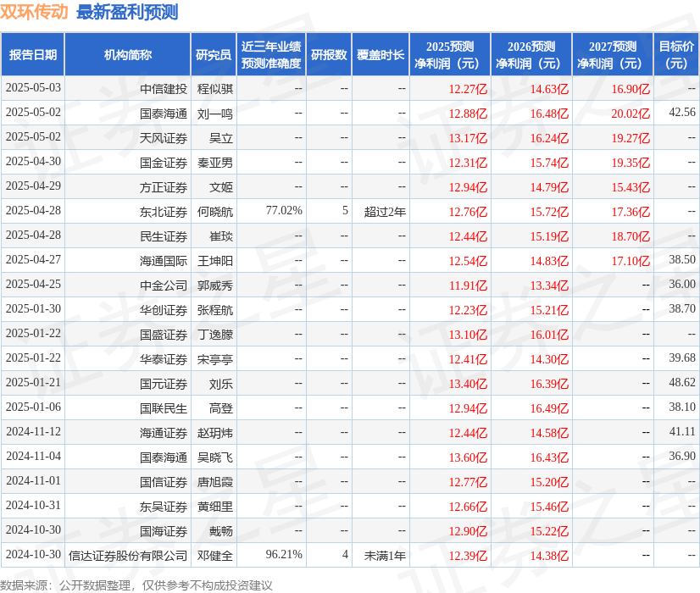Click accuracy value 96.21%

(284, 554)
